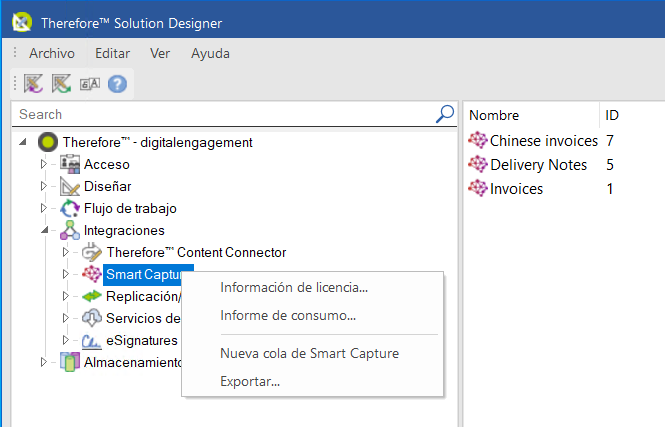Click ID value 1 for Invoices
Screen dimensions: 665x427
coord(610,189)
